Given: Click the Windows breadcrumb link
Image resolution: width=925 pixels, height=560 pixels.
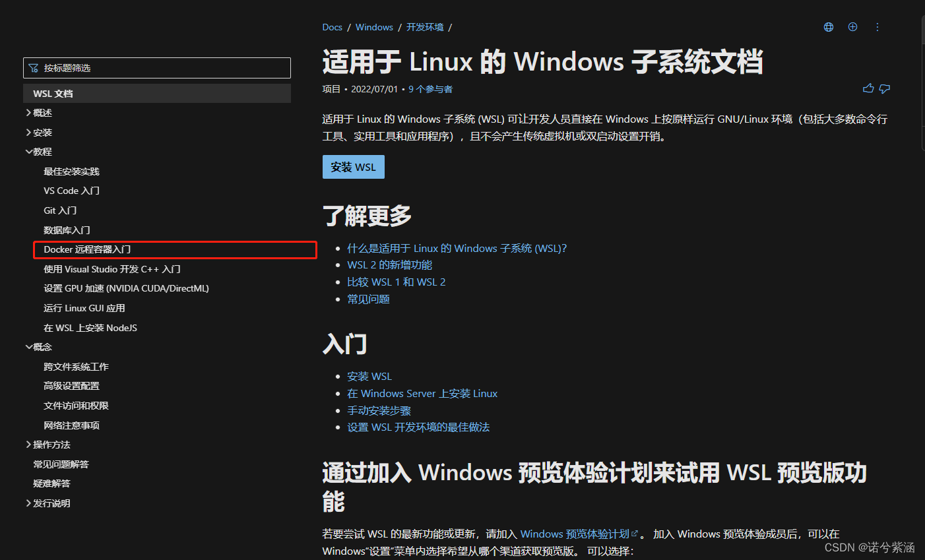Looking at the screenshot, I should pos(374,27).
